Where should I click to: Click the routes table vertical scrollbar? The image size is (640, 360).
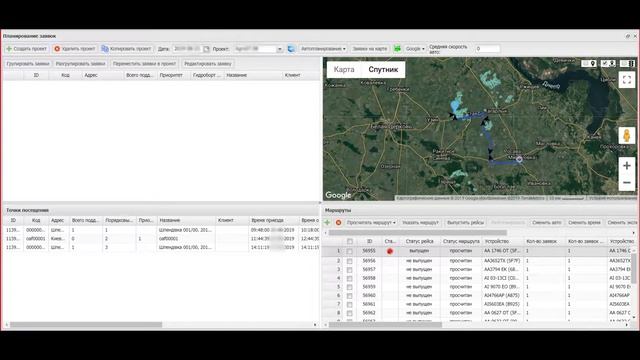click(634, 268)
